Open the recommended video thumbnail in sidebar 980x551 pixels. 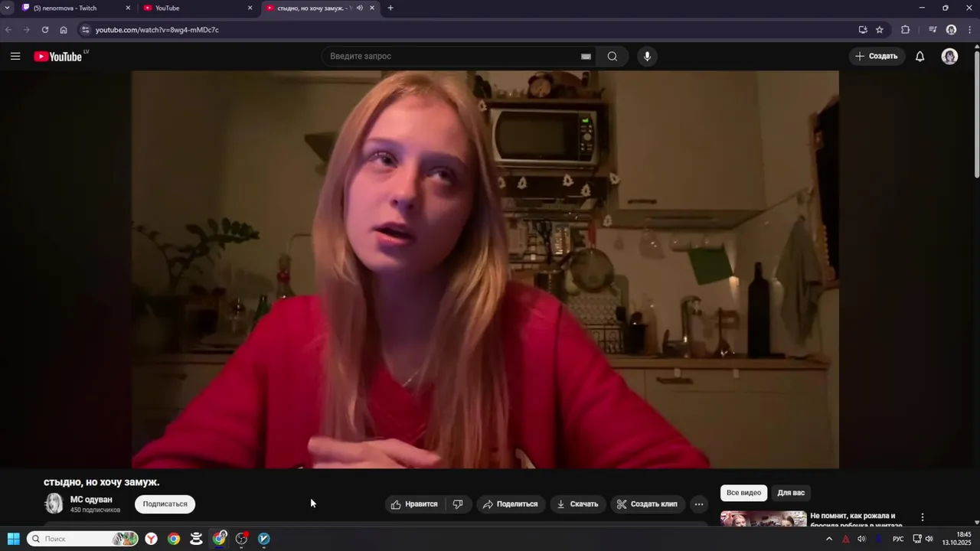point(763,519)
